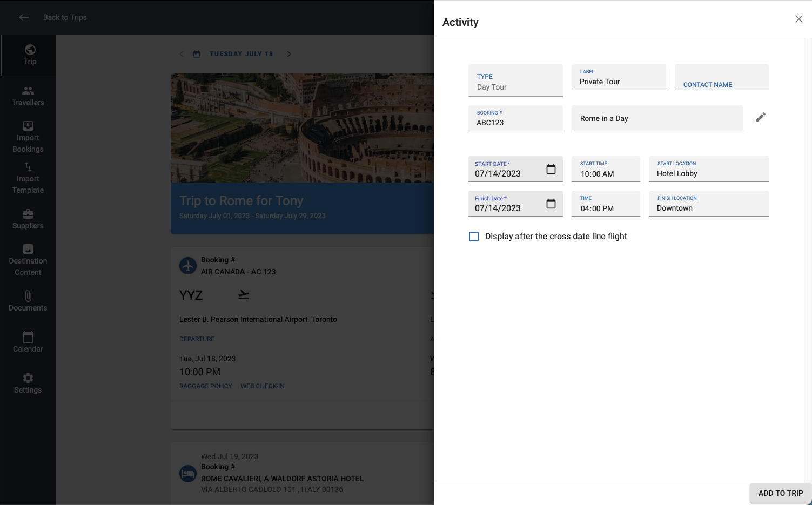Image resolution: width=812 pixels, height=505 pixels.
Task: Click Lester B. Pearson International Airport text
Action: pyautogui.click(x=258, y=320)
